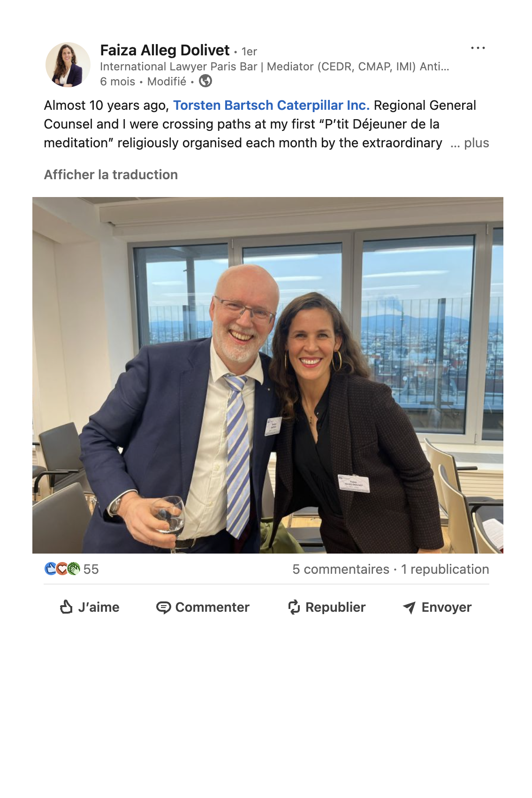Image resolution: width=532 pixels, height=798 pixels.
Task: Click the Envoyer paper plane icon
Action: tap(409, 608)
